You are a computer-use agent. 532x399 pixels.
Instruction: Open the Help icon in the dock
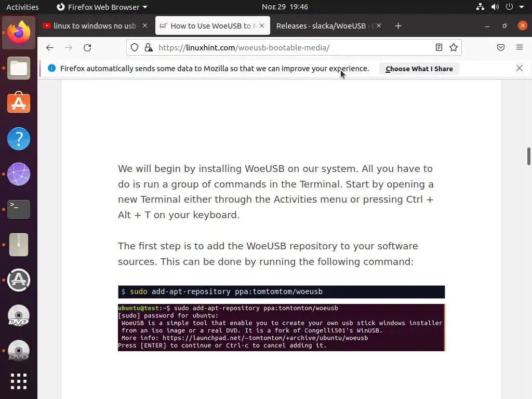point(19,138)
